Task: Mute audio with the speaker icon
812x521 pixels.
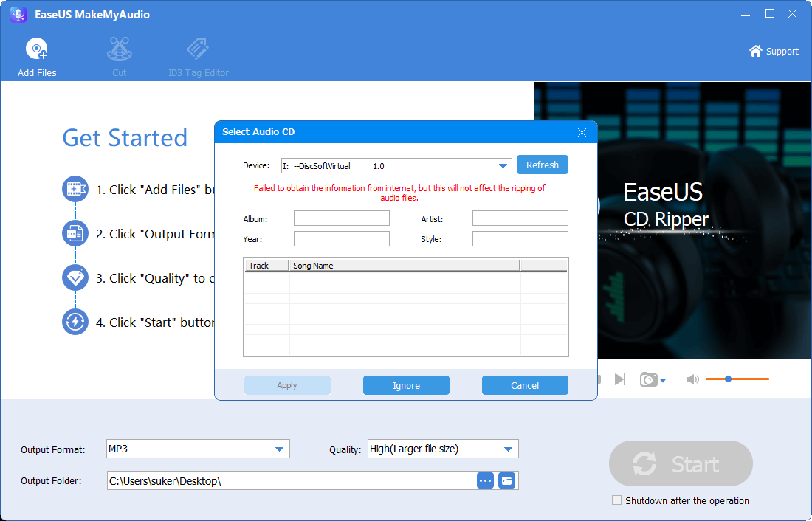Action: coord(692,379)
